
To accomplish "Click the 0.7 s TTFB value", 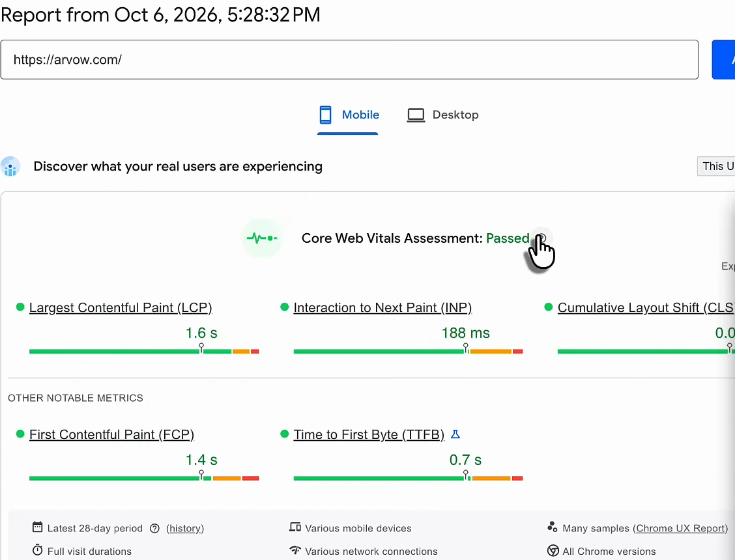I will (465, 460).
